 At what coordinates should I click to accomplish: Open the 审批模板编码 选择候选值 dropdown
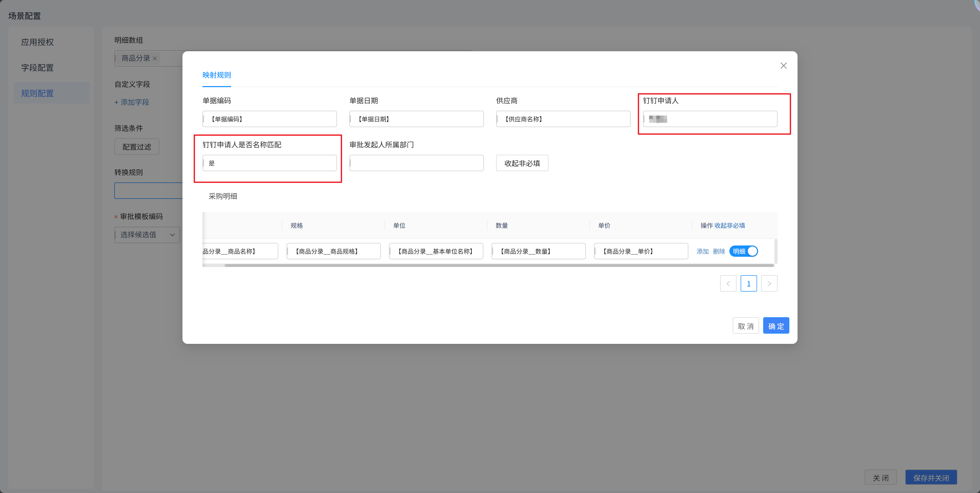(x=147, y=235)
